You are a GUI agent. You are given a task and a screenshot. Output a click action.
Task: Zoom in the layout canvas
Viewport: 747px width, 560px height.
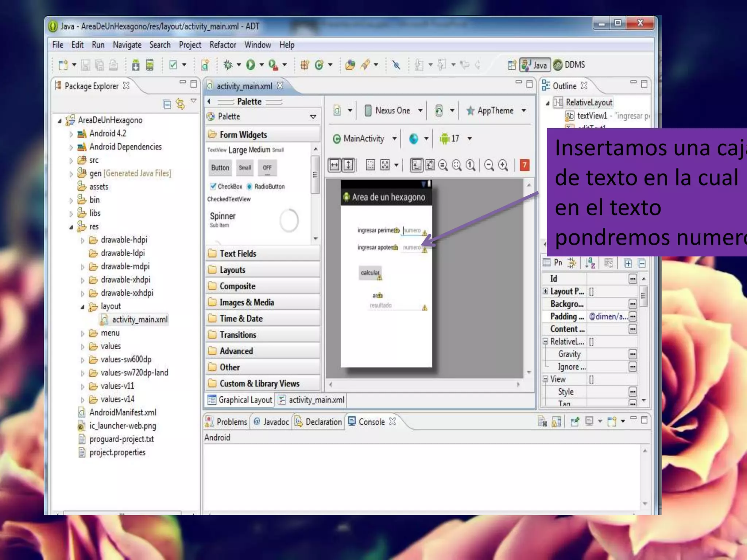[503, 165]
